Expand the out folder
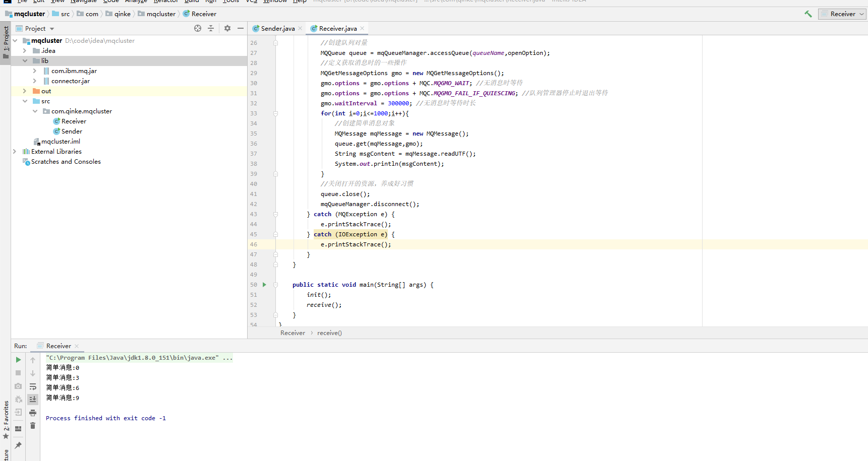 [x=25, y=91]
